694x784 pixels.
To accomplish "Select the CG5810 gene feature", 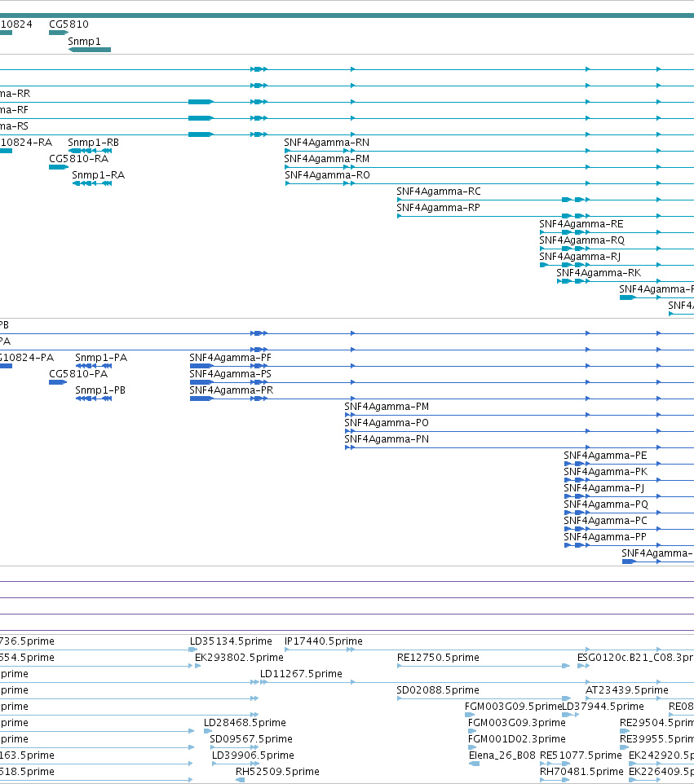I will [58, 33].
